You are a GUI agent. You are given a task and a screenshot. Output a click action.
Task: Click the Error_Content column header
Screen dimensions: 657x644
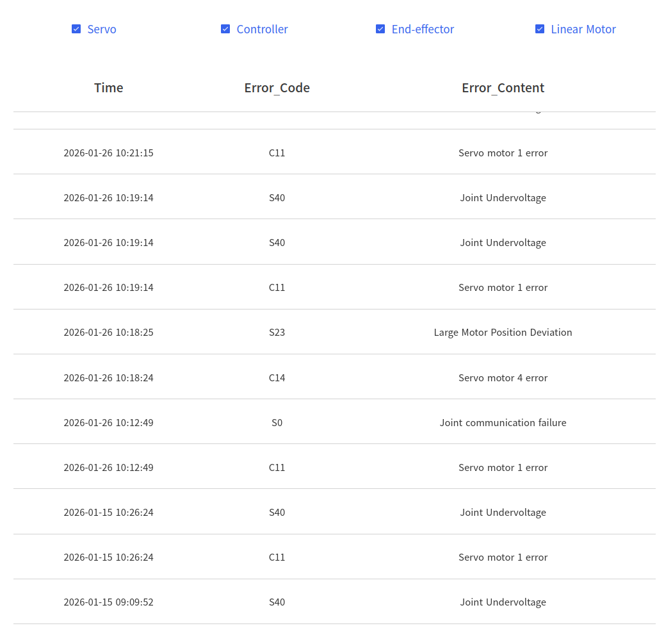click(503, 88)
